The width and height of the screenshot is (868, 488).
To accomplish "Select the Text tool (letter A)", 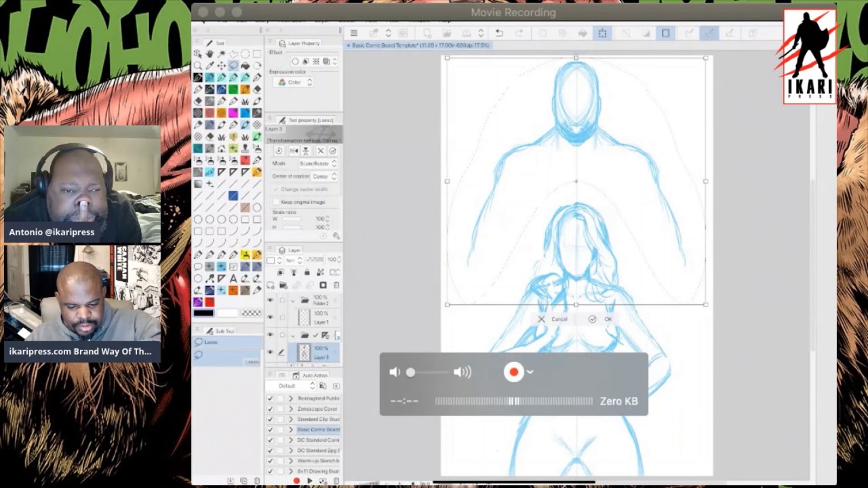I will click(x=233, y=279).
